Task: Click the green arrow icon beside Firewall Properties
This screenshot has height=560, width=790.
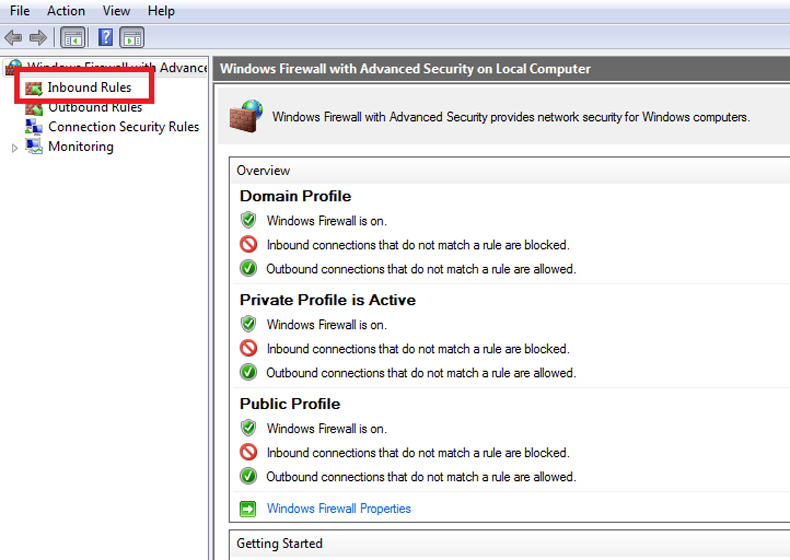Action: [x=248, y=509]
